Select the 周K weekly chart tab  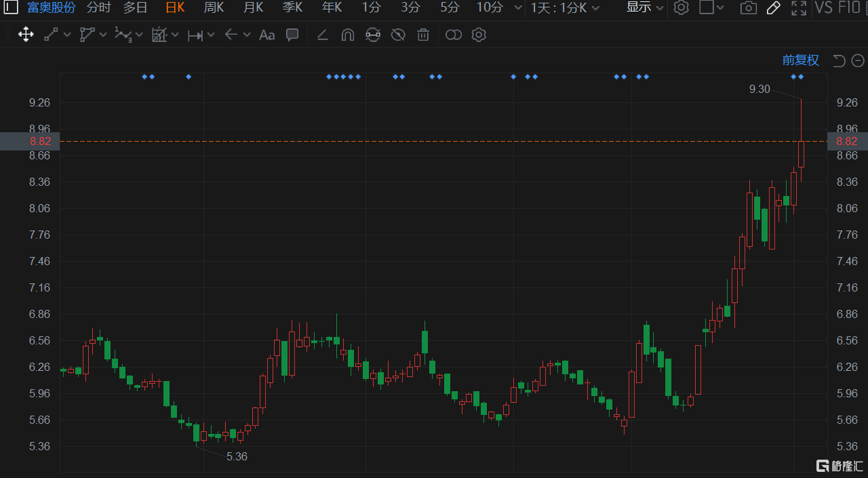point(214,7)
